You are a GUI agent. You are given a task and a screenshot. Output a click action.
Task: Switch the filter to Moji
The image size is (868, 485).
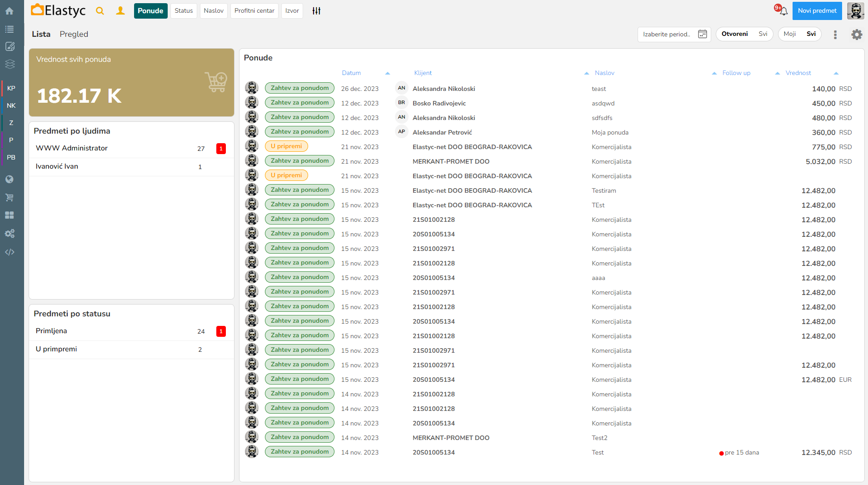(x=789, y=34)
